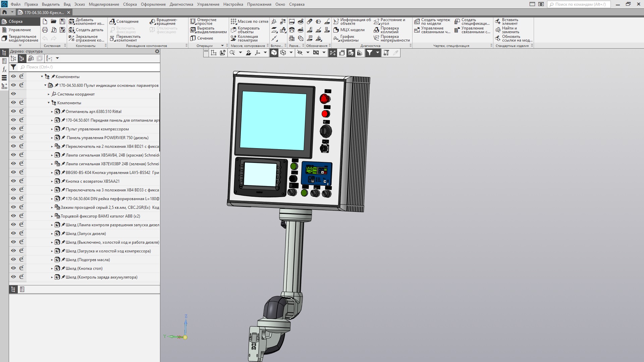Click the Collision check (Проверка коллизий) icon
This screenshot has height=362, width=644.
tap(376, 30)
